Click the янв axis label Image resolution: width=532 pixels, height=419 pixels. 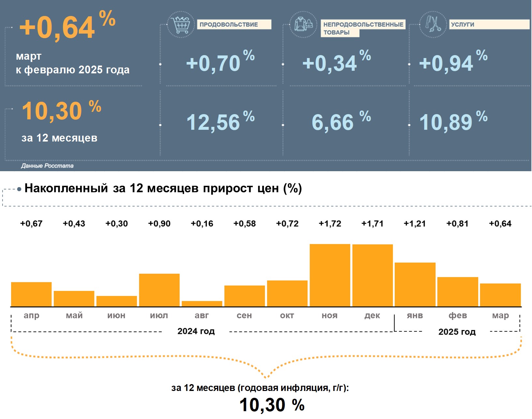(415, 316)
